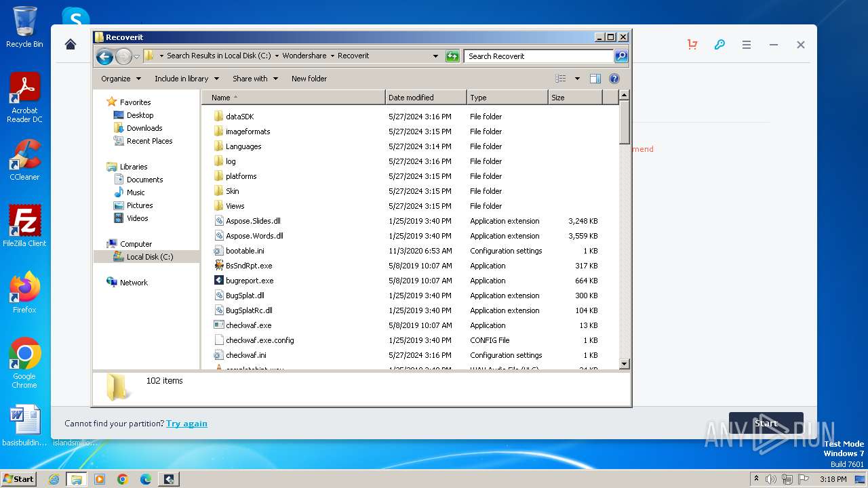Open CCleaner desktop icon
868x488 pixels.
[24, 160]
